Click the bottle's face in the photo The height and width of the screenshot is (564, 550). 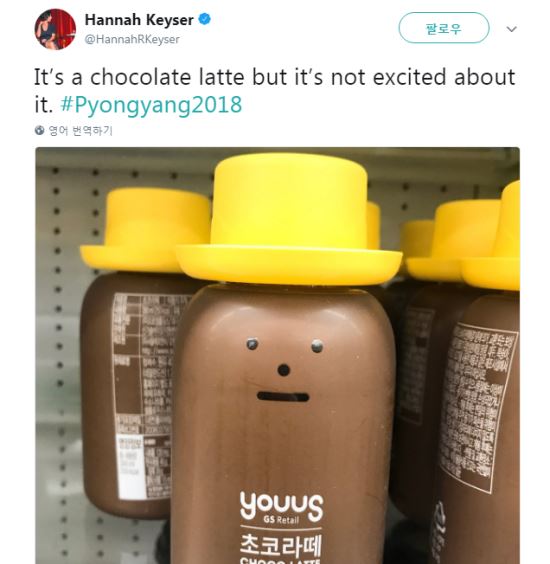coord(283,370)
